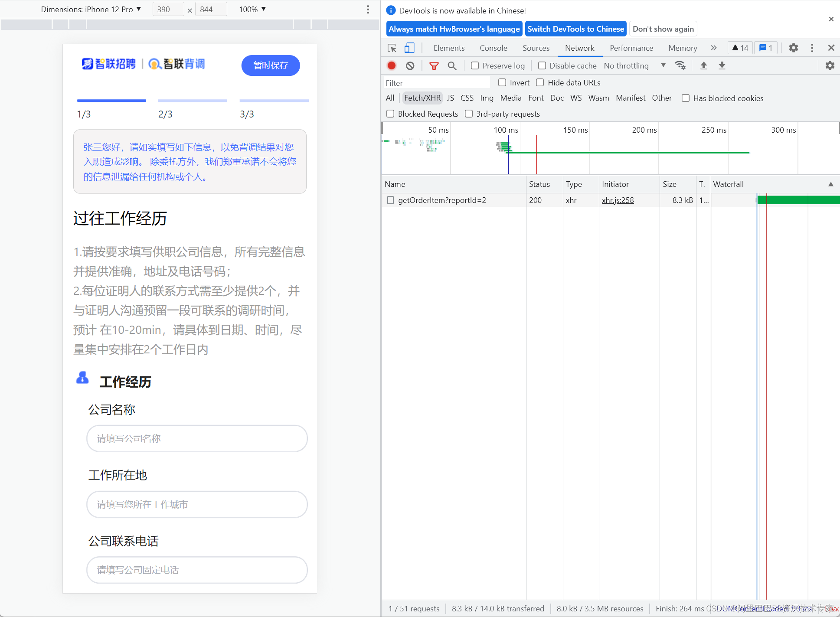This screenshot has height=617, width=840.
Task: Switch to the Elements tab in DevTools
Action: [449, 48]
